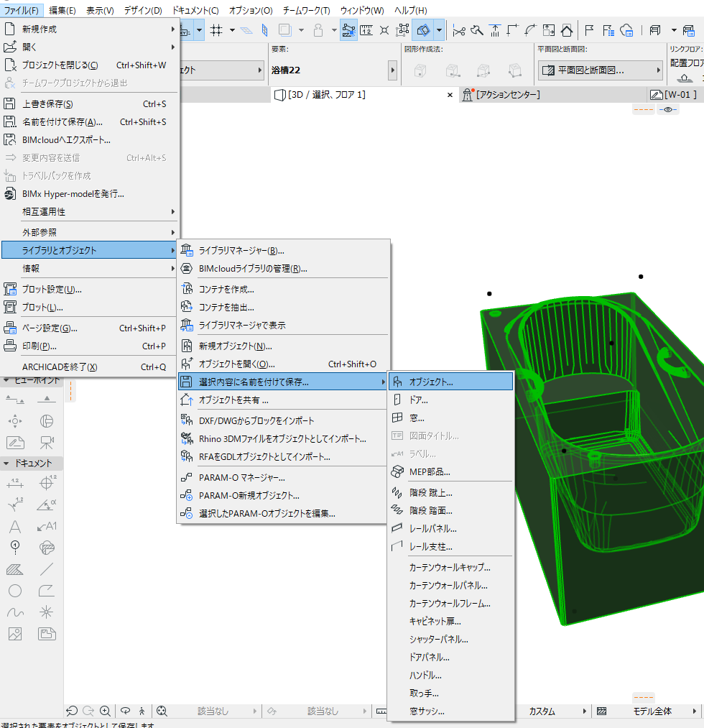This screenshot has height=728, width=704.
Task: Open the 平面図と断面図 dropdown
Action: click(601, 70)
